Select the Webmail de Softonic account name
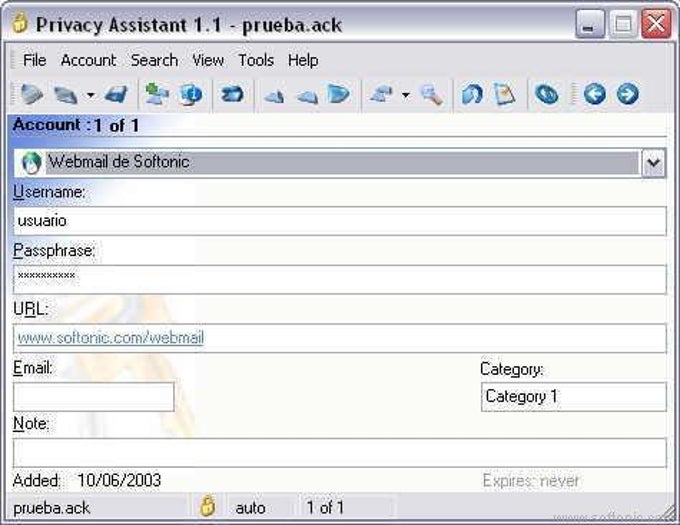The height and width of the screenshot is (525, 680). [x=118, y=162]
